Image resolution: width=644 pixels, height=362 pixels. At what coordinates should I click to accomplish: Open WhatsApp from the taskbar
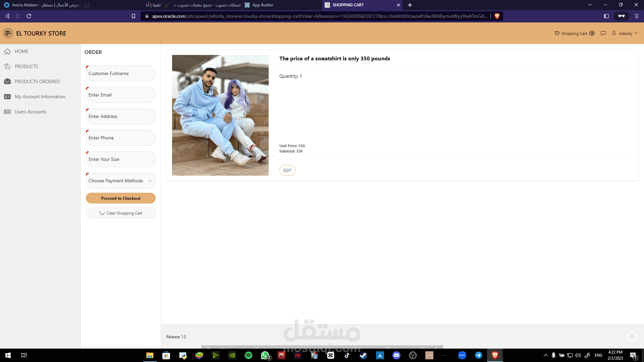pyautogui.click(x=265, y=355)
